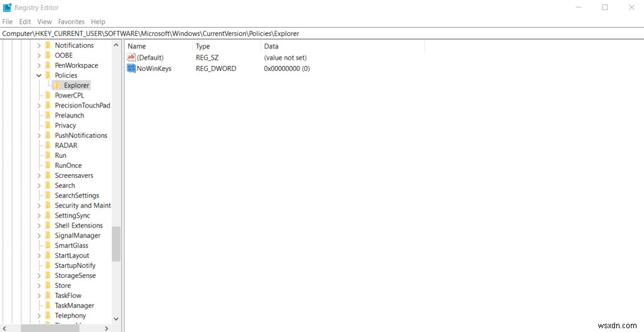Viewport: 644px width, 332px height.
Task: Select the Security and Maint key label
Action: tap(83, 206)
